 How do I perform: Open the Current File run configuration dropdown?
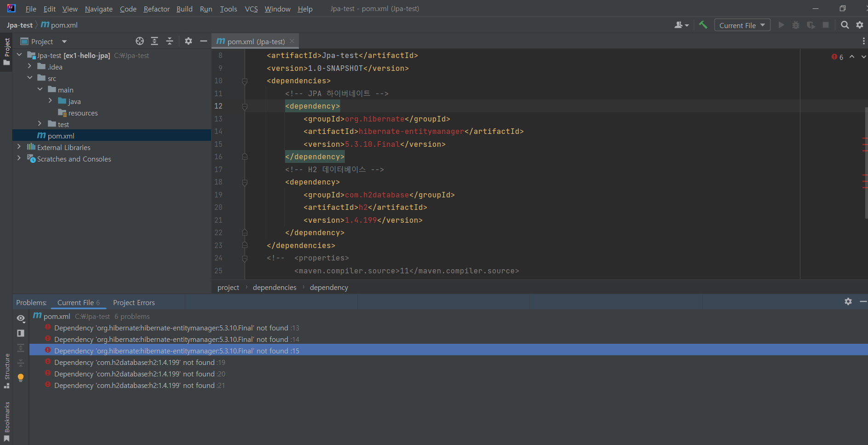click(742, 25)
